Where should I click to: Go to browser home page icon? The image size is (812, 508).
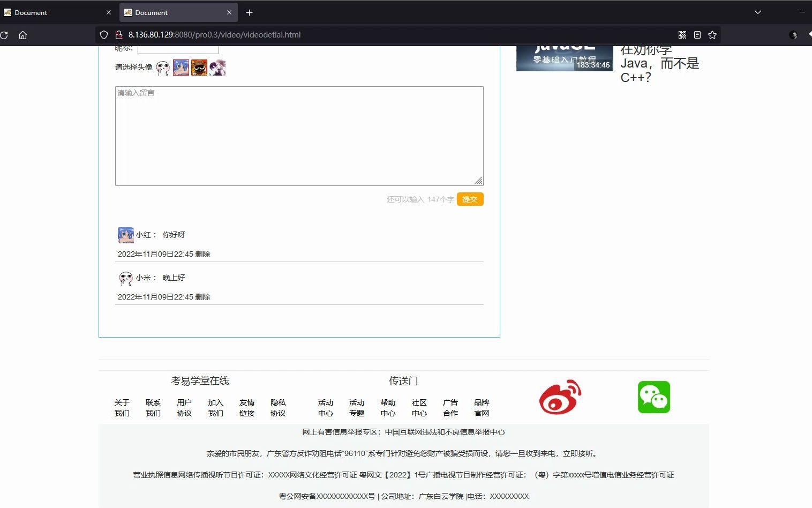click(x=22, y=35)
